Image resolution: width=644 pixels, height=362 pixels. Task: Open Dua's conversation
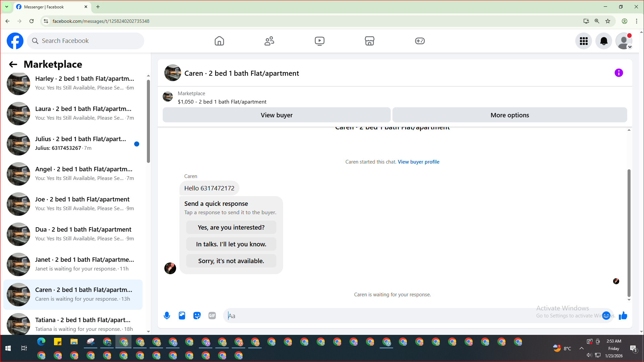point(73,234)
